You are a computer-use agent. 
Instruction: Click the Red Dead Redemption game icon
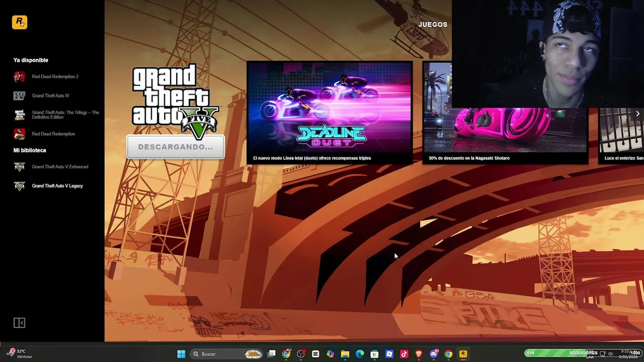tap(19, 134)
